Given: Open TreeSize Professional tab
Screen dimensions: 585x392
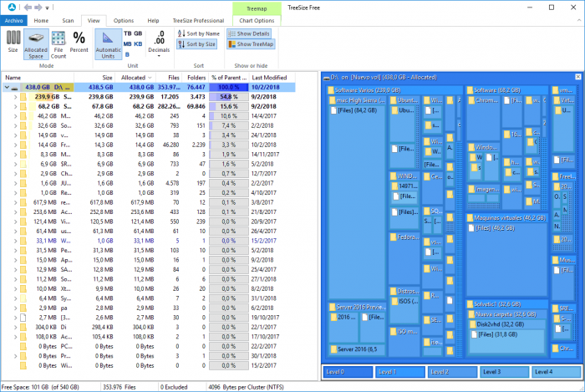Looking at the screenshot, I should tap(198, 21).
